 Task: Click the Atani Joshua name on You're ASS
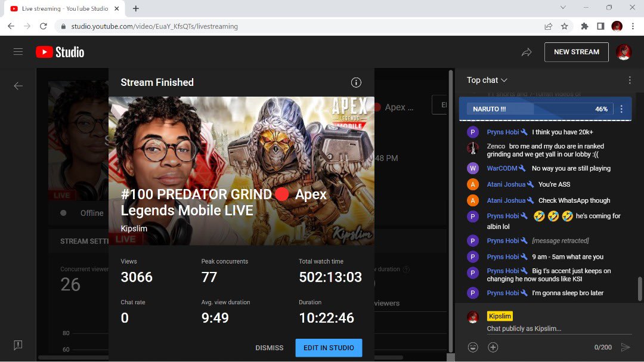pos(506,184)
